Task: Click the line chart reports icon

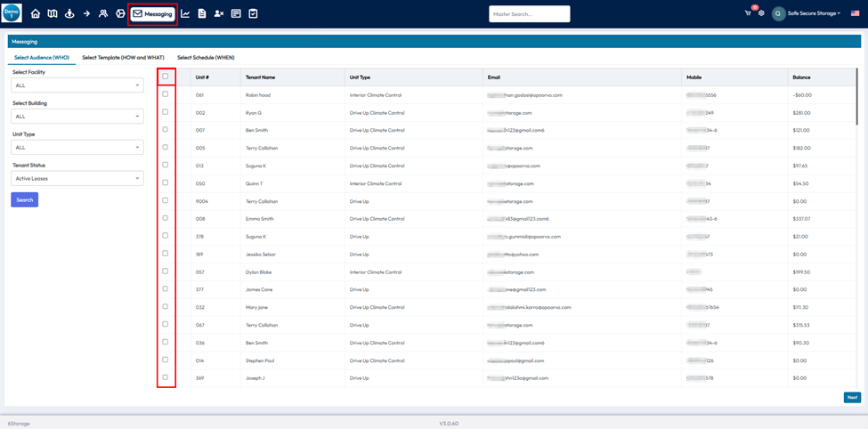Action: click(x=185, y=13)
